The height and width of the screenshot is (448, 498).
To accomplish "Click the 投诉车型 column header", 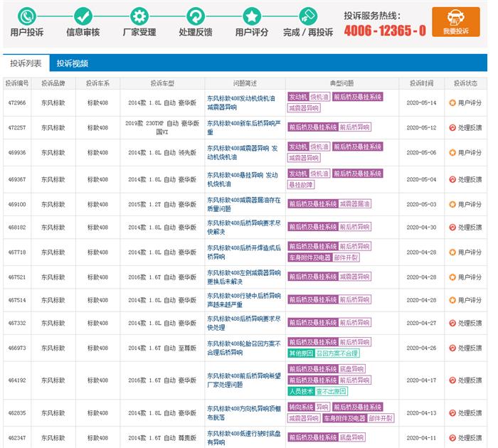I will click(162, 83).
